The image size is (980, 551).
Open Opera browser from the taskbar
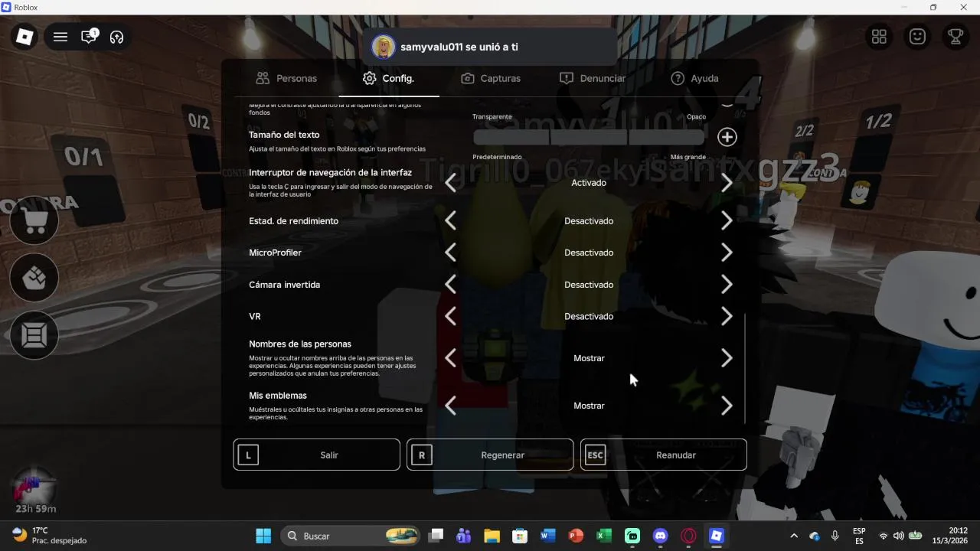tap(689, 536)
